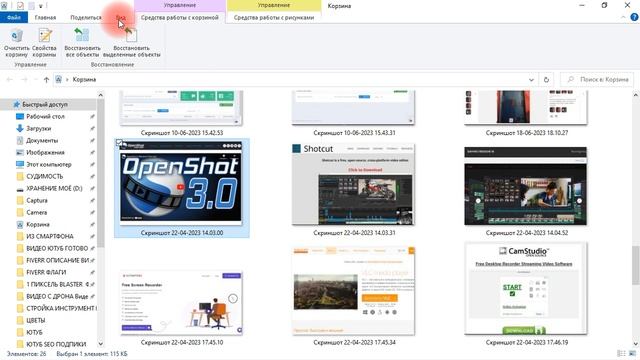This screenshot has height=360, width=640.
Task: Switch to the Главная ribbon tab
Action: coord(45,18)
